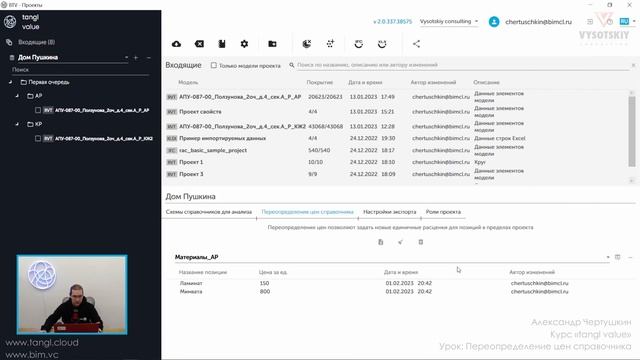Screen dimensions: 640x360
Task: Click the XLSX refresh icon
Action: pos(382,44)
